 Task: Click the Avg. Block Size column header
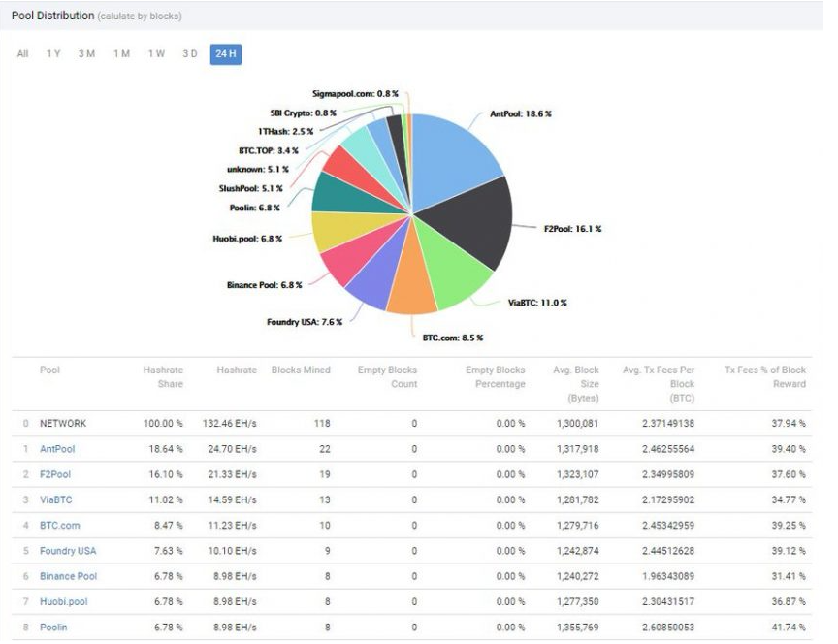point(575,384)
